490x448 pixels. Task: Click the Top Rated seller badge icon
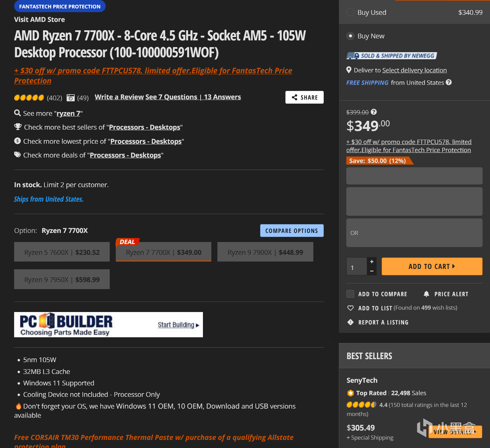click(x=350, y=393)
